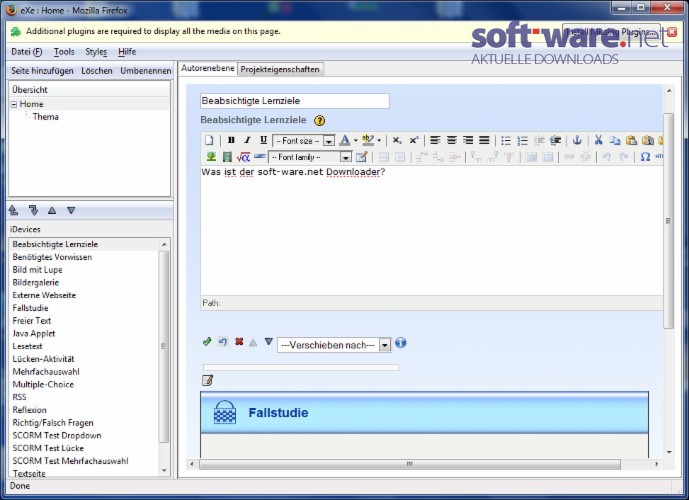Switch to the Projekteigenschaften tab
Screen dimensions: 689x500
click(280, 69)
